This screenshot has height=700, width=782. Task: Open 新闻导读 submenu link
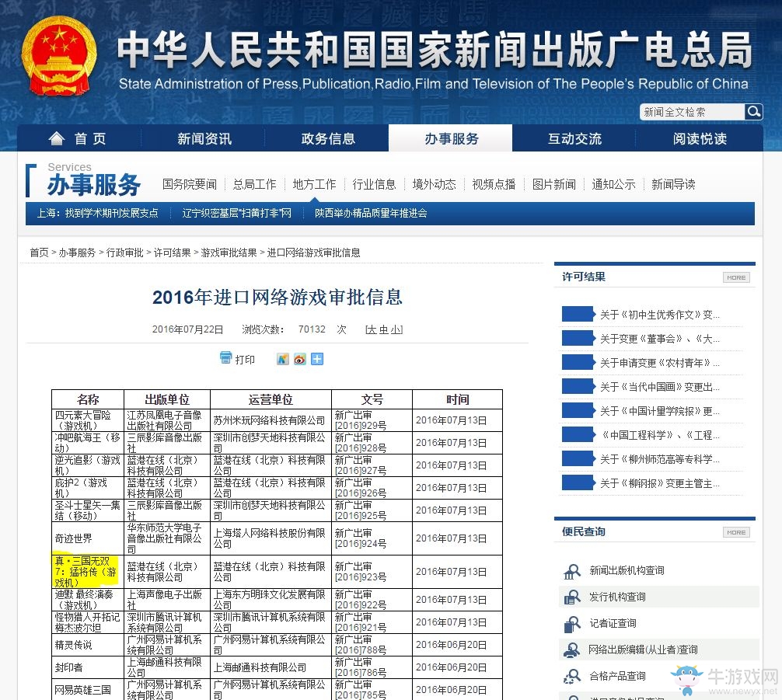point(673,184)
